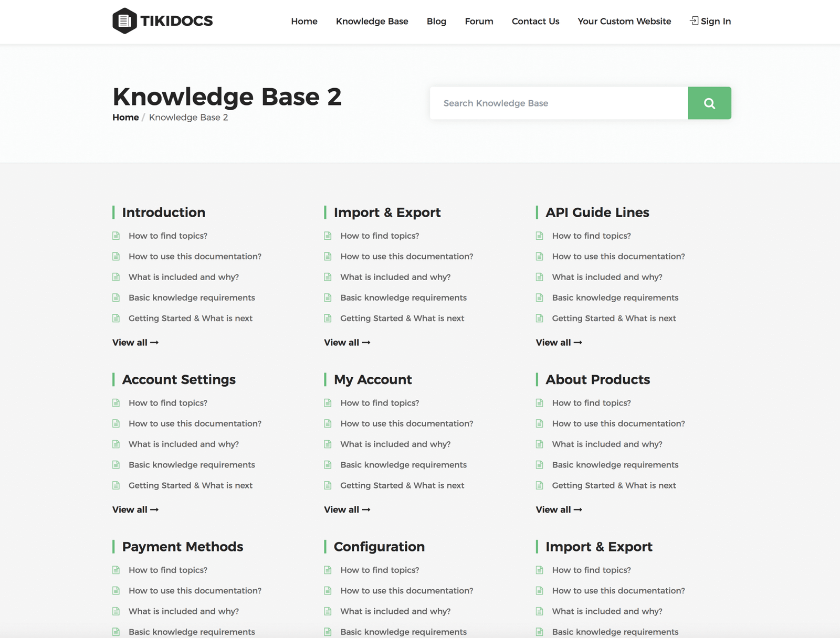Click document icon beside My Account's 'Basic knowledge requirements'
840x638 pixels.
coord(328,465)
